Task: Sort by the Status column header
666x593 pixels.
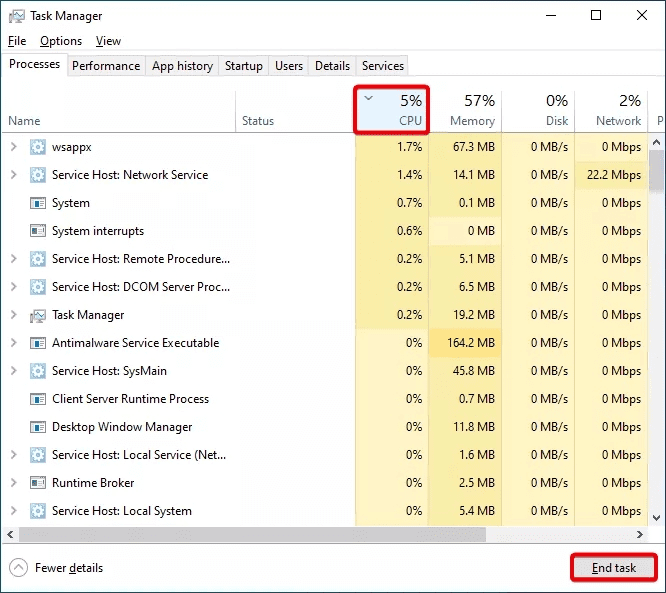Action: tap(295, 110)
